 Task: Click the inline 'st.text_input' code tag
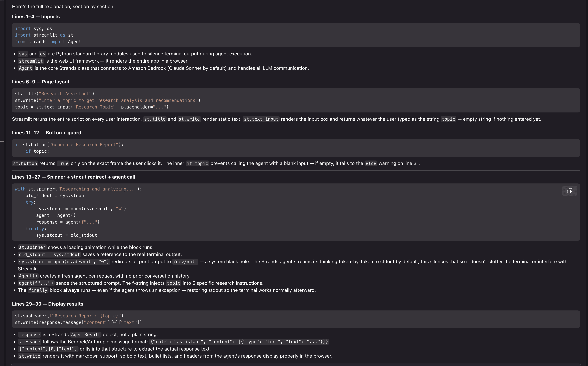261,119
